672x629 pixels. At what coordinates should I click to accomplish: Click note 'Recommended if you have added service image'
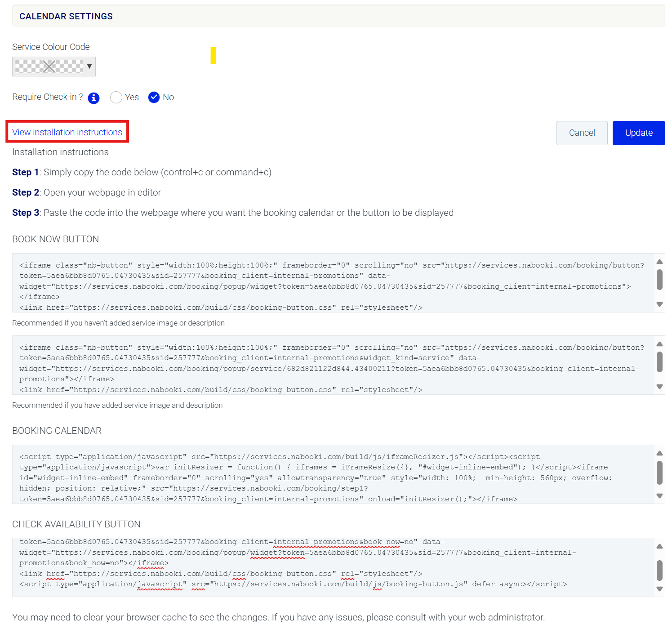pos(117,405)
